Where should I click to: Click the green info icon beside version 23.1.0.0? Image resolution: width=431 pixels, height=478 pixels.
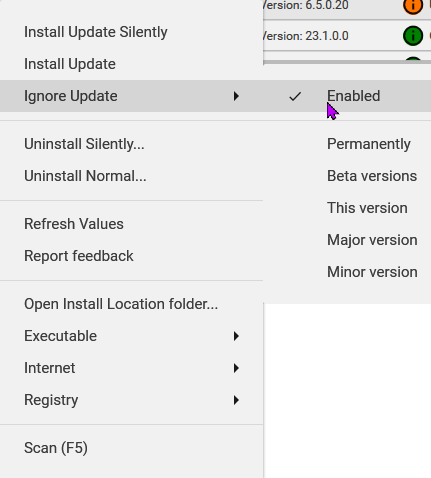(x=413, y=36)
